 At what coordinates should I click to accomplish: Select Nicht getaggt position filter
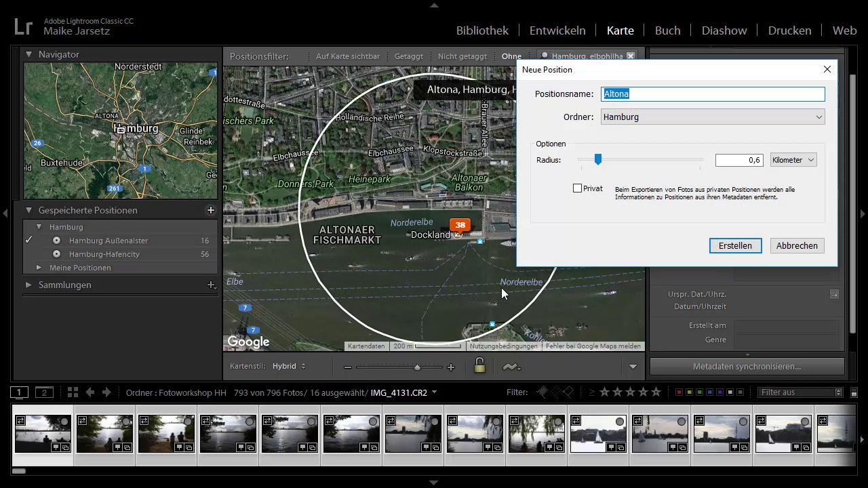coord(462,56)
